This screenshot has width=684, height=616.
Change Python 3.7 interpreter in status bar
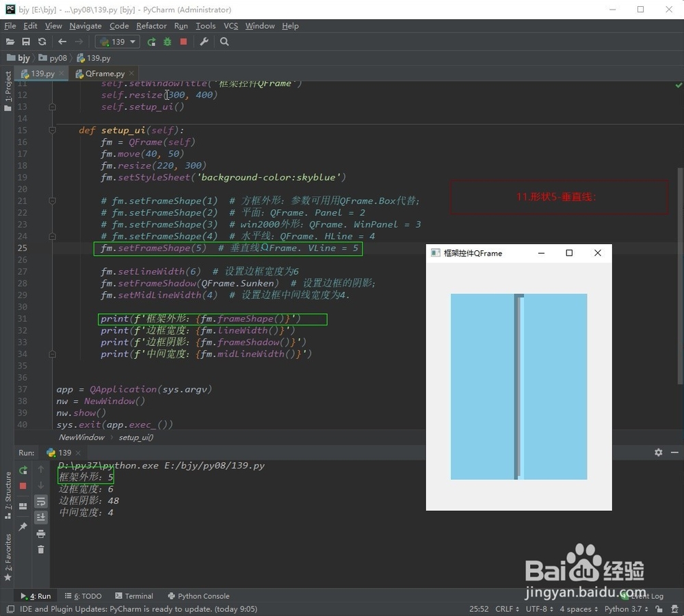(626, 609)
